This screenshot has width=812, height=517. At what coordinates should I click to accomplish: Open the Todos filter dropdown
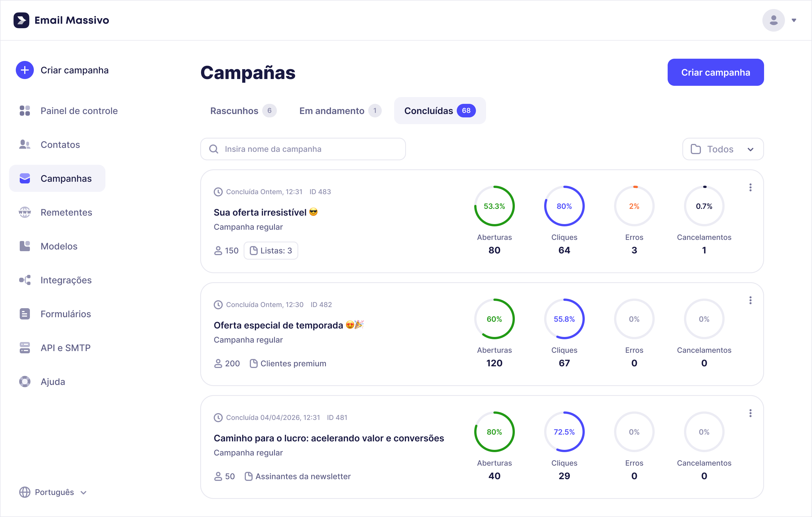[x=722, y=149]
